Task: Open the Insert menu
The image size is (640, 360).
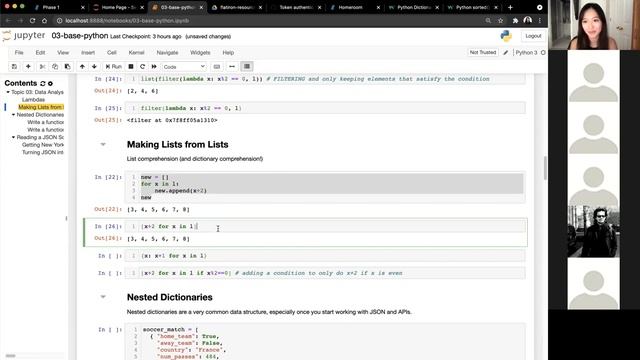Action: 88,53
